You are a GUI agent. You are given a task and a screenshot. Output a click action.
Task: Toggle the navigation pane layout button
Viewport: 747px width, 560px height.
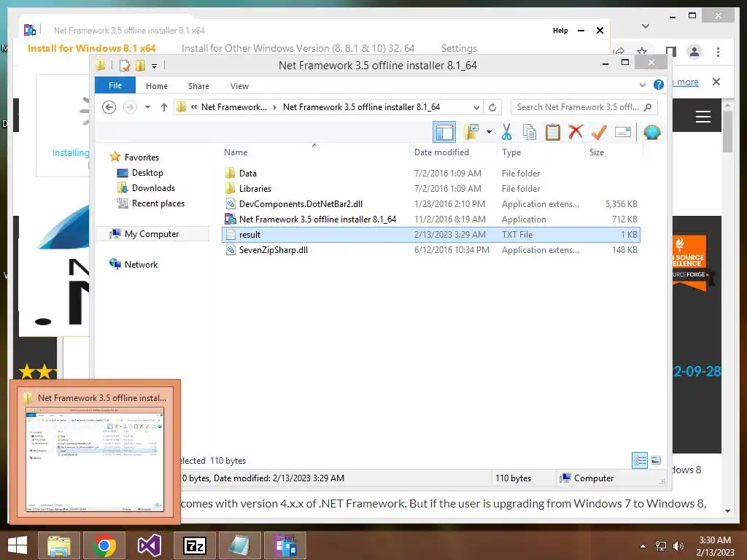[x=444, y=133]
